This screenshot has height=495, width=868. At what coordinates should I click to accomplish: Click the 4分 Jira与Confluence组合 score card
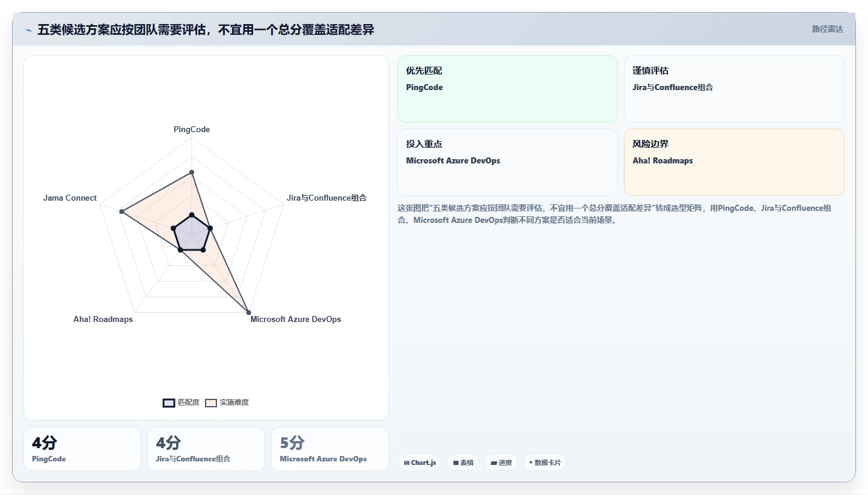[x=206, y=449]
